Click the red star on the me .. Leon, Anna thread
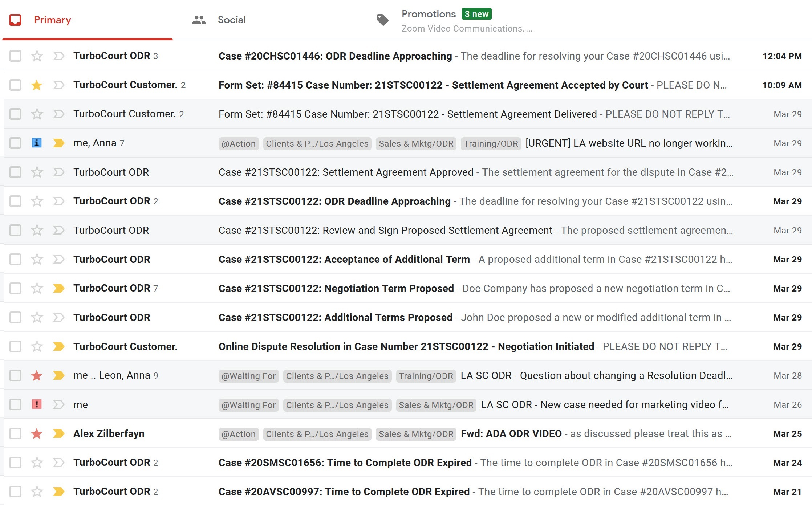The width and height of the screenshot is (812, 509). pos(37,375)
